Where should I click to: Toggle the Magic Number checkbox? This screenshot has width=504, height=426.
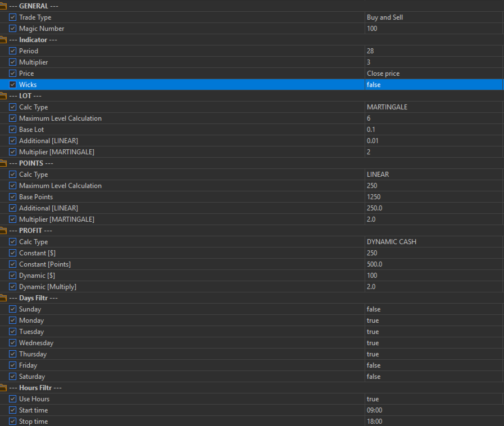tap(12, 28)
